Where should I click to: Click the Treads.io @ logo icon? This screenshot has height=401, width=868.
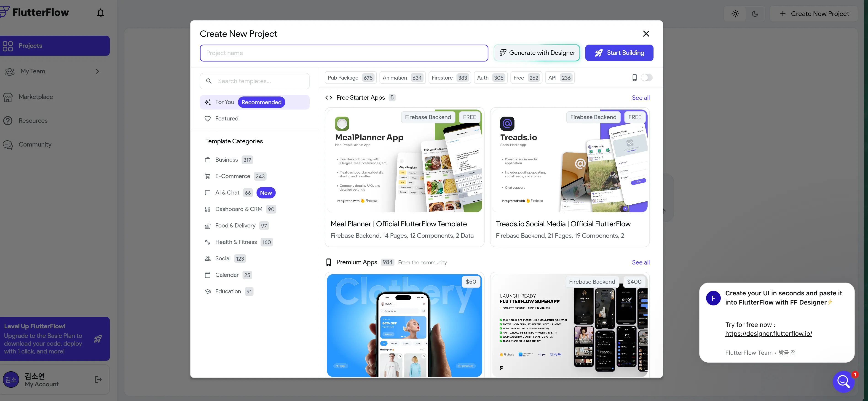(x=507, y=124)
